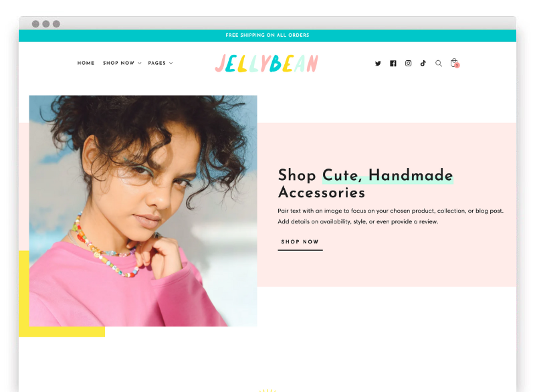Click the first gray window control dot
The height and width of the screenshot is (392, 535).
[35, 24]
